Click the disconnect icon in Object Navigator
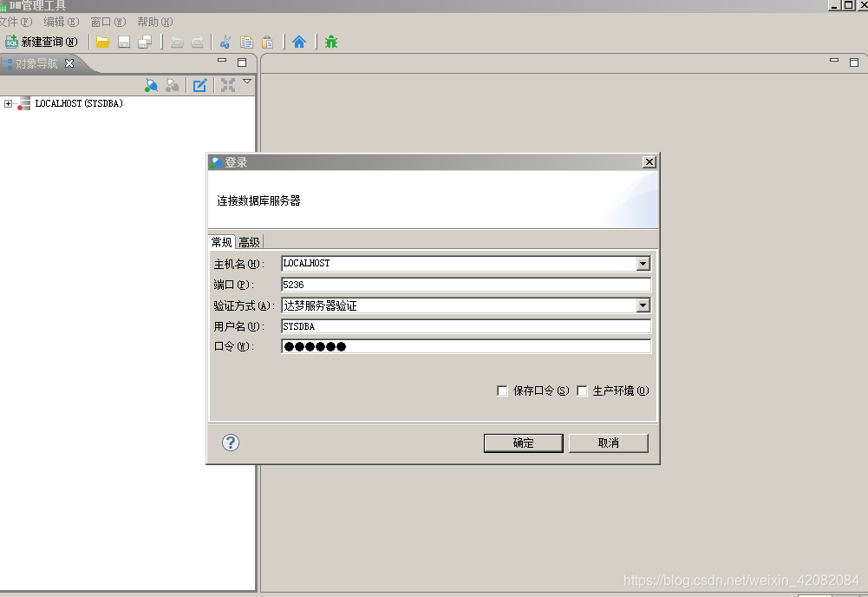 pyautogui.click(x=173, y=85)
